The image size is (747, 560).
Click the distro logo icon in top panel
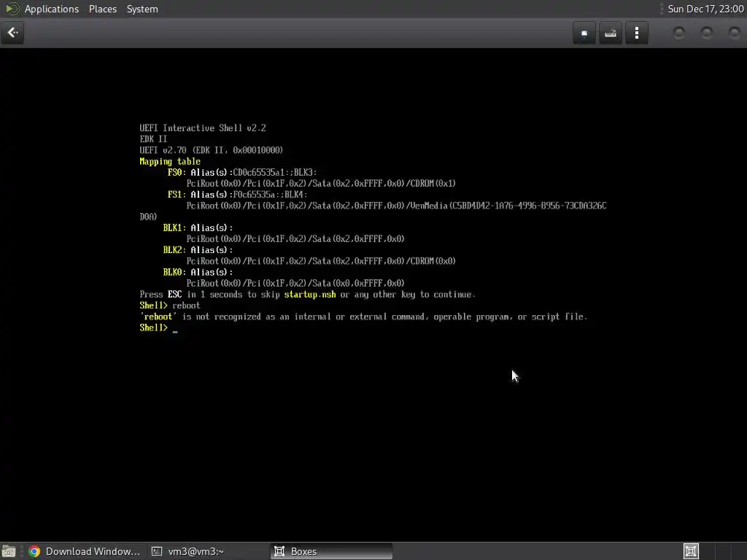click(12, 9)
